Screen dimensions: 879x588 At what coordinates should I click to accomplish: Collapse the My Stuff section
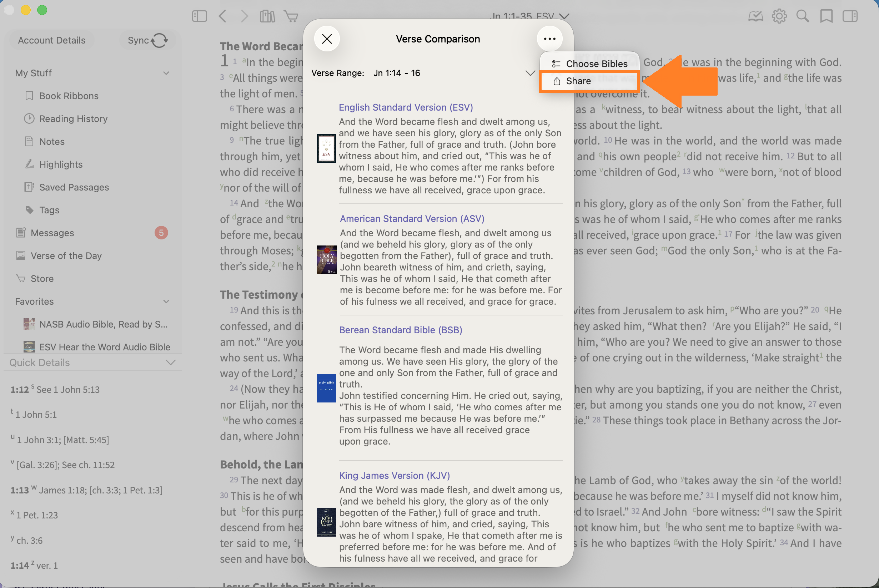(x=166, y=73)
